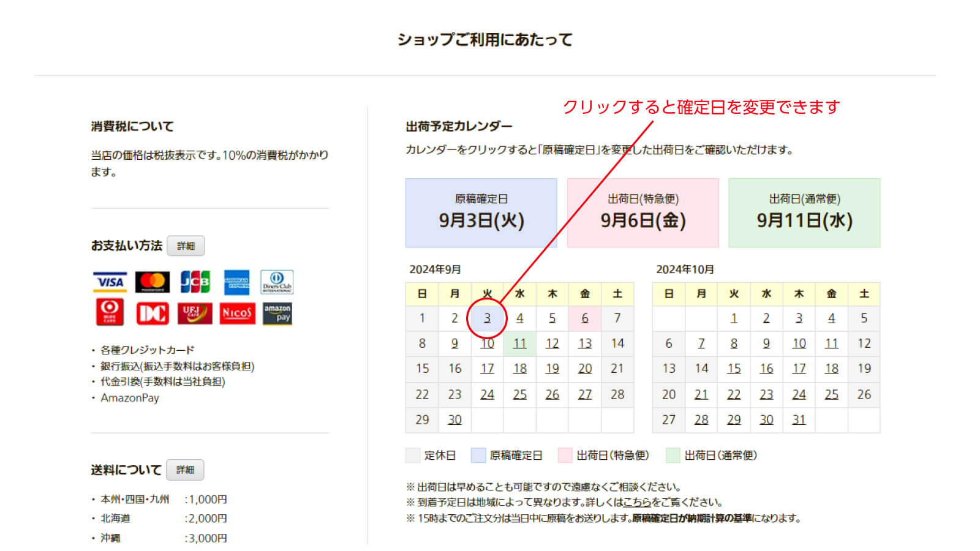Image resolution: width=980 pixels, height=551 pixels.
Task: Choose October 9 in the calendar
Action: tap(766, 343)
